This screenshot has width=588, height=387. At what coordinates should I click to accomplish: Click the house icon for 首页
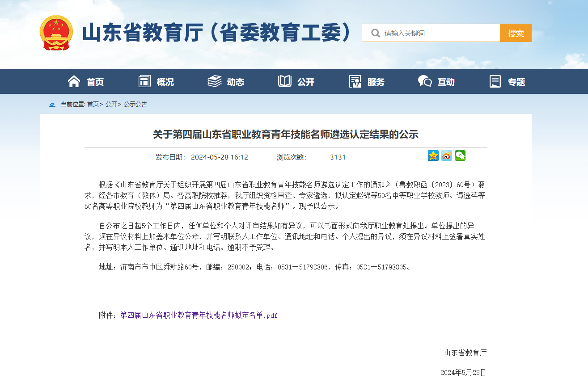(x=74, y=81)
